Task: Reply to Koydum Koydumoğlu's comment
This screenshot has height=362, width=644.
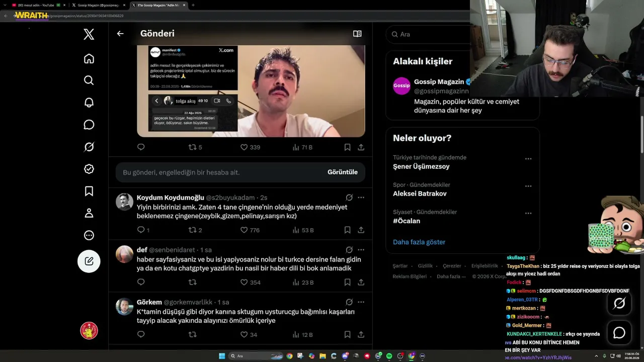Action: (143, 230)
